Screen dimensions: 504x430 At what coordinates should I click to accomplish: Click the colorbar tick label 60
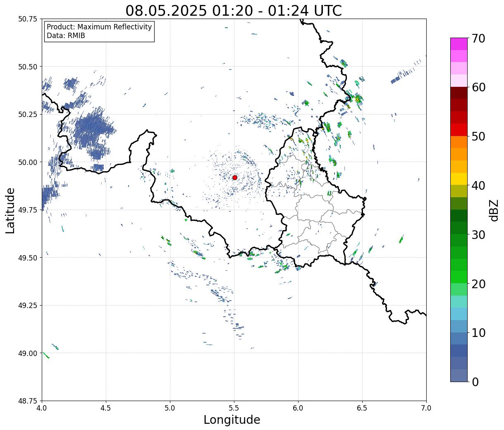478,87
